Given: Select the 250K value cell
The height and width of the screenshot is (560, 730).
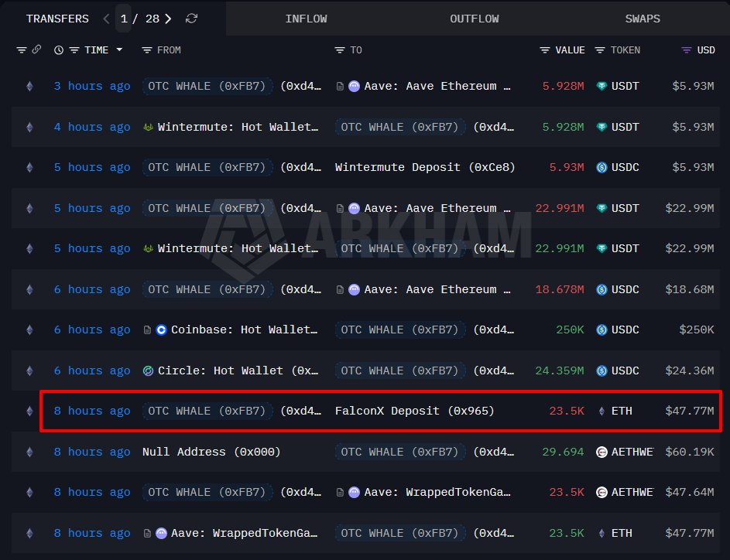Looking at the screenshot, I should click(570, 330).
